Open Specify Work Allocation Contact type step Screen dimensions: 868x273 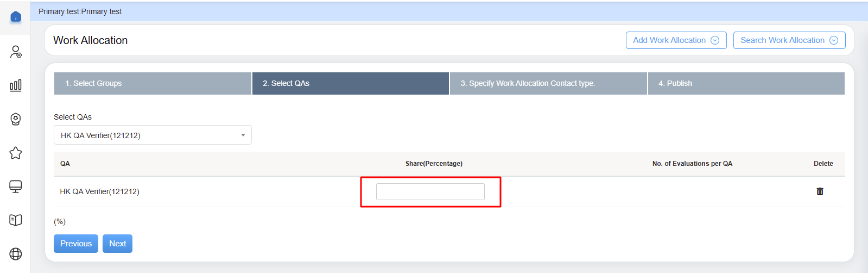click(548, 83)
